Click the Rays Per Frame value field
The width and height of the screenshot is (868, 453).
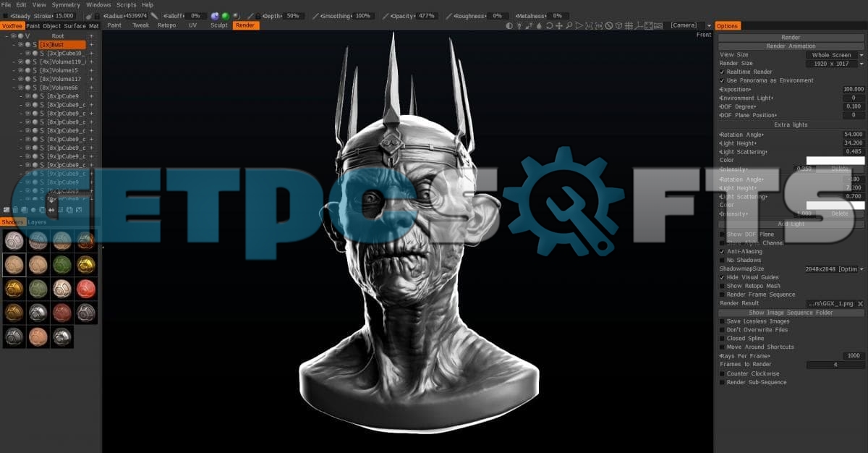click(x=853, y=356)
